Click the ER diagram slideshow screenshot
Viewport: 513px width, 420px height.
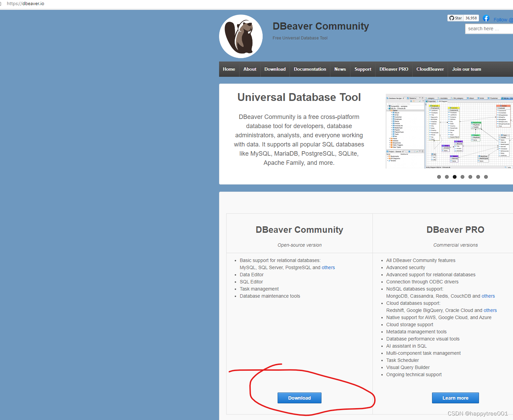449,131
